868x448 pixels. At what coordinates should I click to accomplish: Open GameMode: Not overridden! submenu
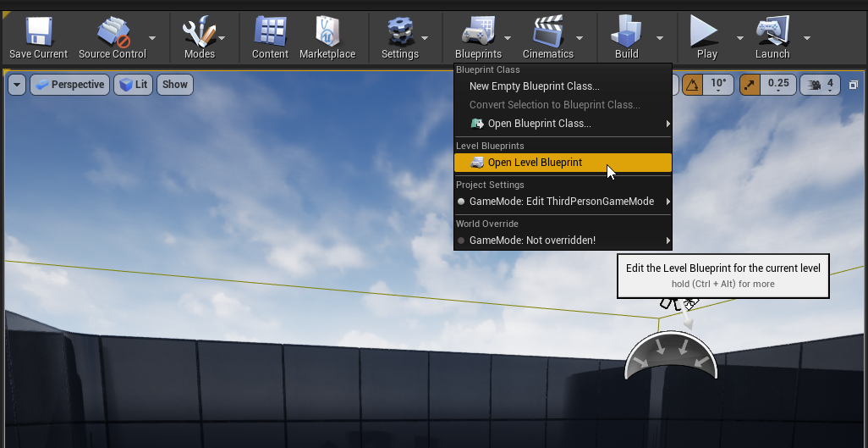click(563, 241)
